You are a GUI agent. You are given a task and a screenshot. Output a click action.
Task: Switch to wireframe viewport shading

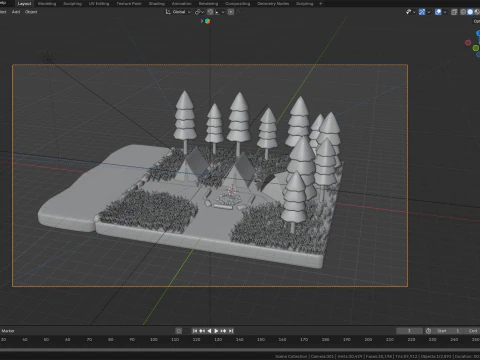coord(463,12)
